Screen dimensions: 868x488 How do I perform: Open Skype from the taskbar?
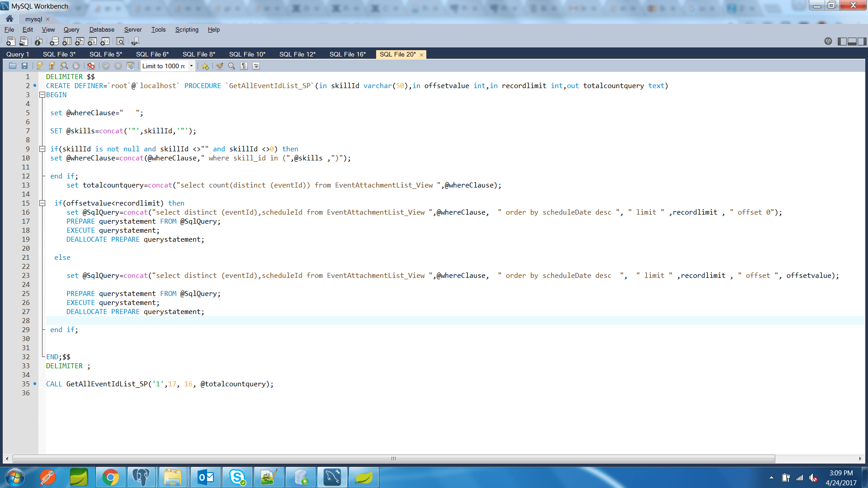[237, 477]
